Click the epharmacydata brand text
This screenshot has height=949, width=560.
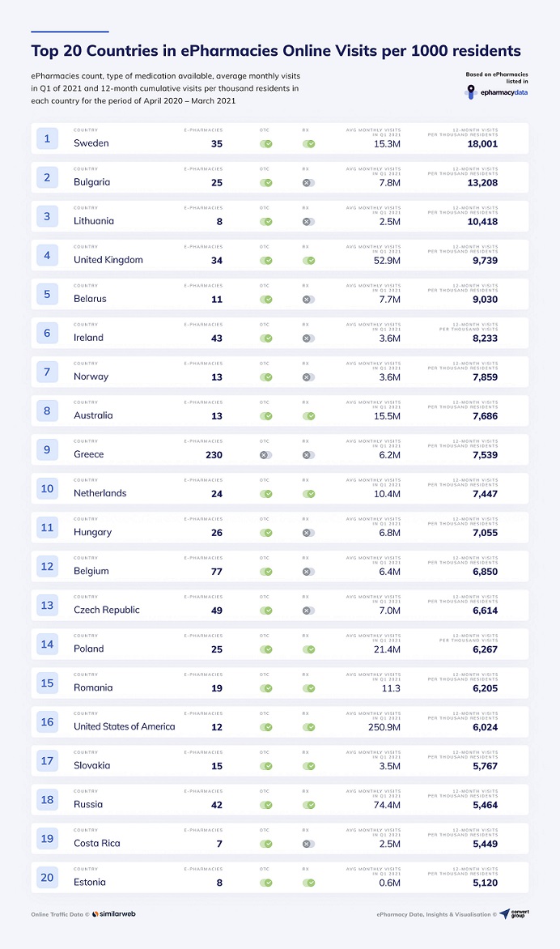504,92
